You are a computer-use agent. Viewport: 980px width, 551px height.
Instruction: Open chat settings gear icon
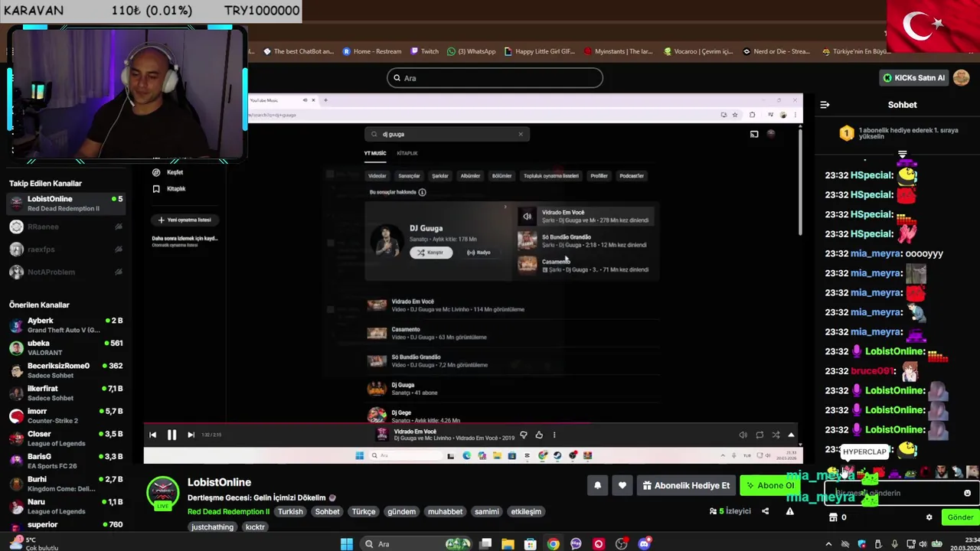pos(929,517)
